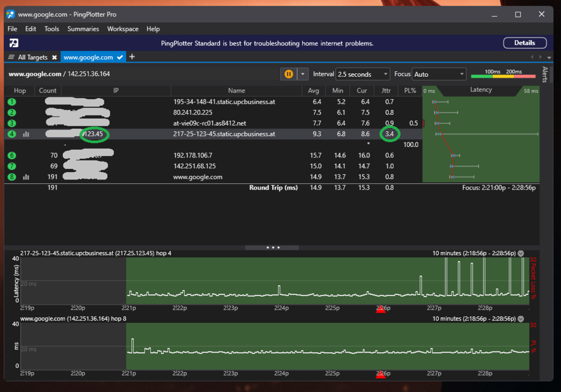Click the red marker on hop 4 timeline

click(381, 310)
